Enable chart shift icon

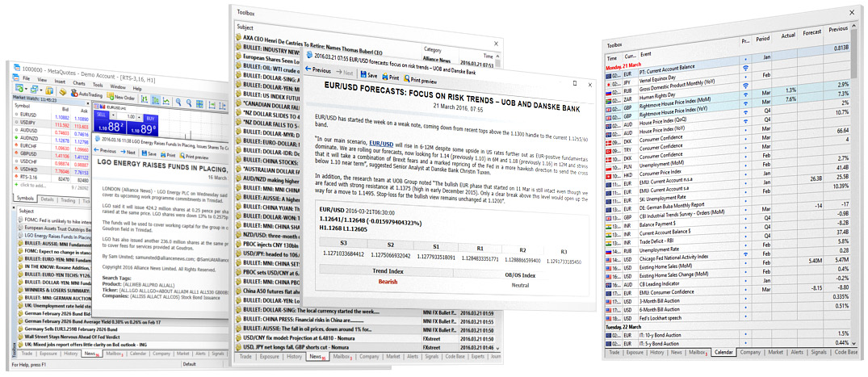(x=222, y=106)
